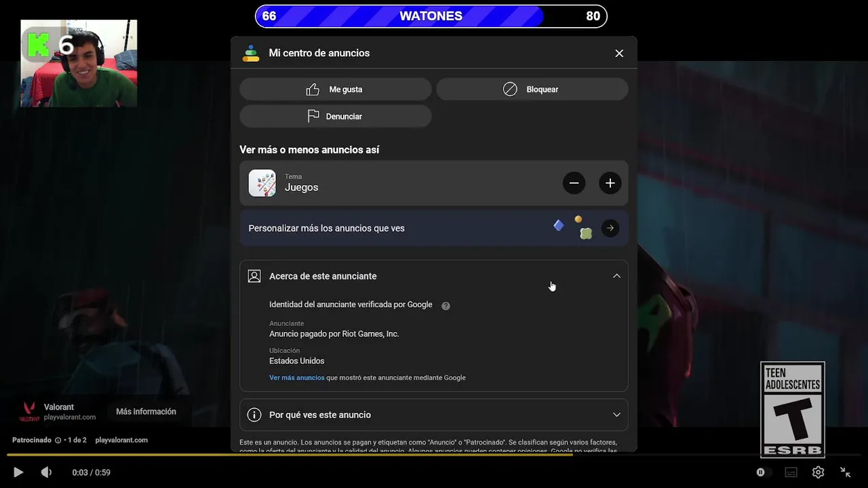868x488 pixels.
Task: Open the playvalorant.com link beside Patrocinado
Action: tap(121, 440)
